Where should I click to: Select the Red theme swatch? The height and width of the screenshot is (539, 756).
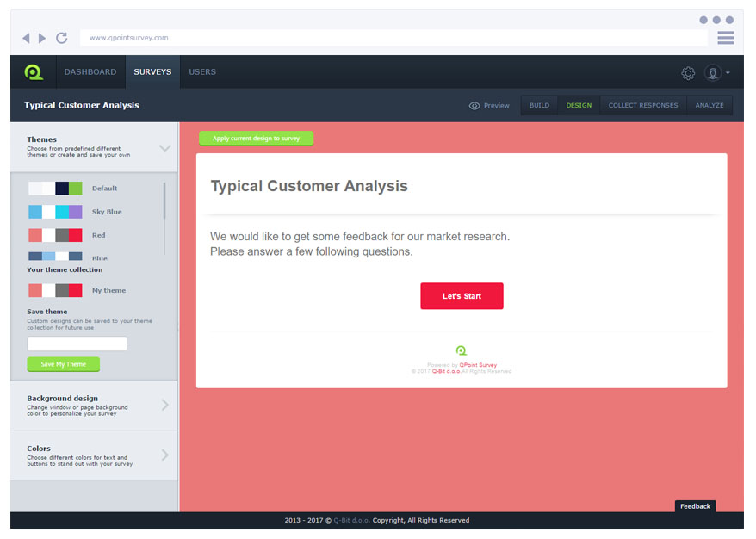pos(55,235)
